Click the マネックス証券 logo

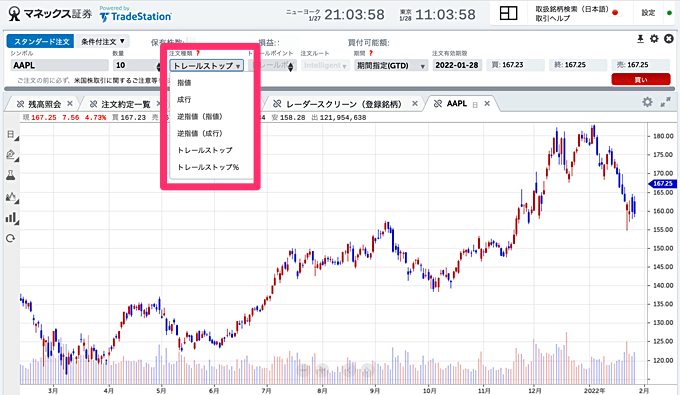[50, 14]
